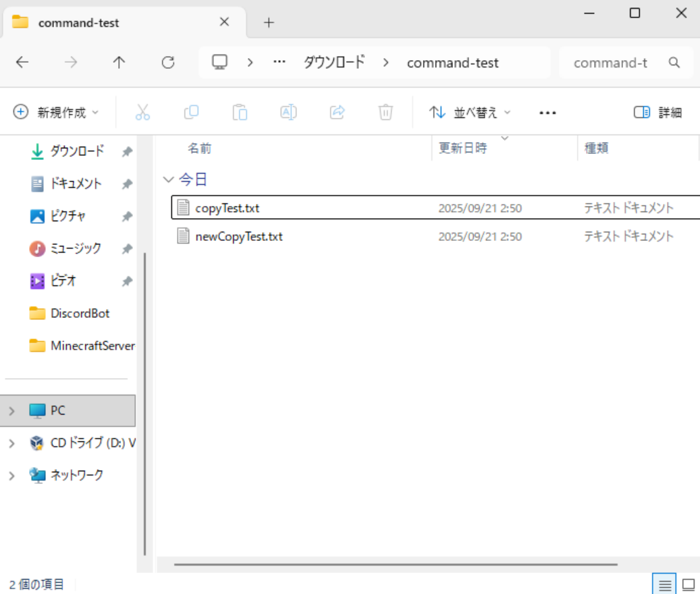Click the Copy icon in toolbar
The width and height of the screenshot is (700, 594).
pos(191,113)
